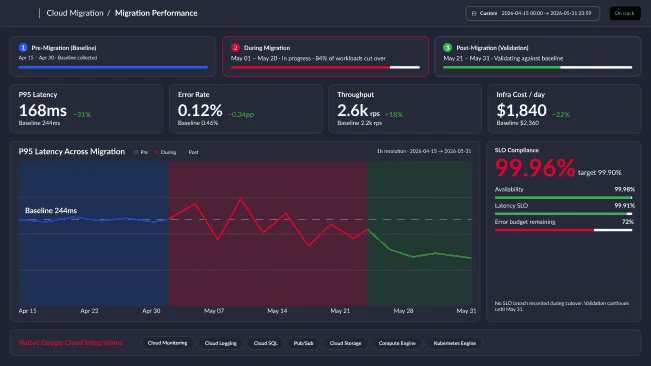The height and width of the screenshot is (366, 651).
Task: Click the -22% infra cost change
Action: point(561,115)
